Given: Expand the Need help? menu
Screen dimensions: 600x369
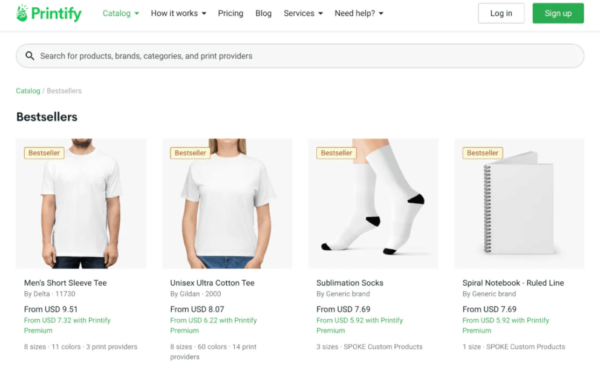Looking at the screenshot, I should tap(359, 13).
